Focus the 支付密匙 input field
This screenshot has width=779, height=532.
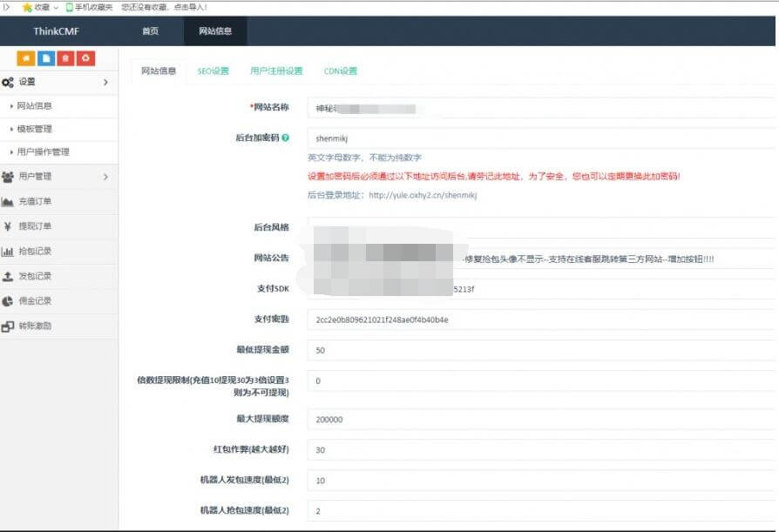pos(541,320)
